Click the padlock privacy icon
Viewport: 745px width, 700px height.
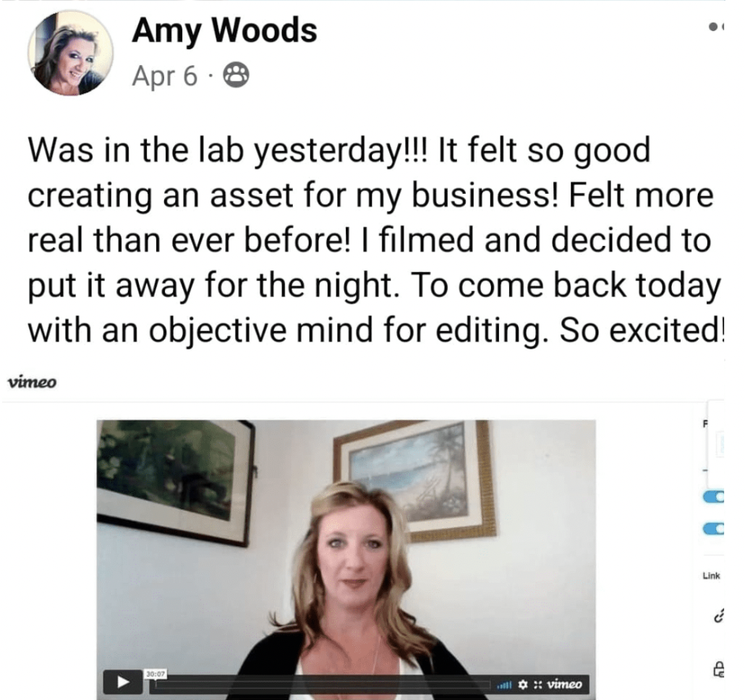(x=719, y=669)
